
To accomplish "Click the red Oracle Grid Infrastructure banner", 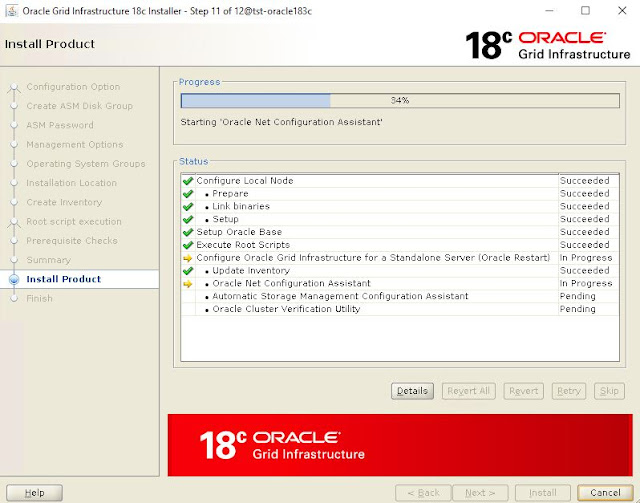I will [x=400, y=445].
